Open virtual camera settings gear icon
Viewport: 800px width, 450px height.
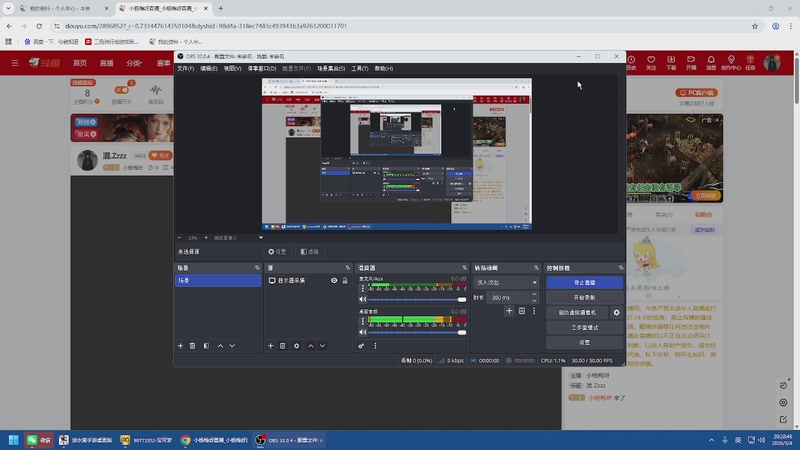(616, 312)
